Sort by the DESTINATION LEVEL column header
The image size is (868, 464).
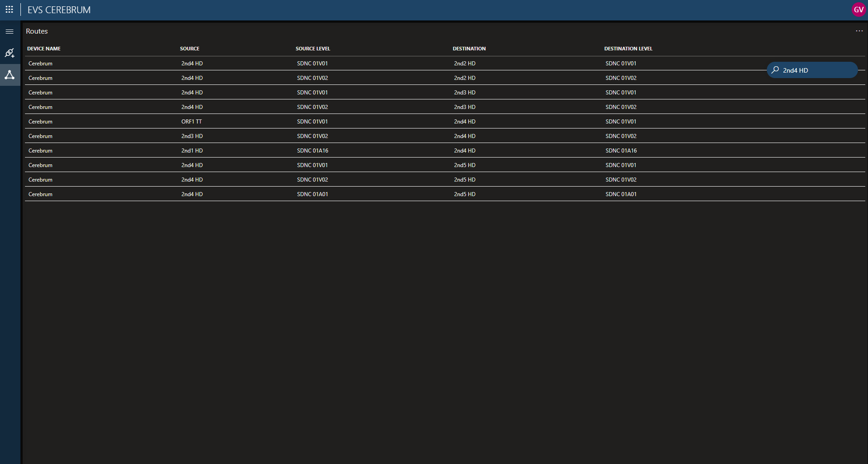pos(628,49)
